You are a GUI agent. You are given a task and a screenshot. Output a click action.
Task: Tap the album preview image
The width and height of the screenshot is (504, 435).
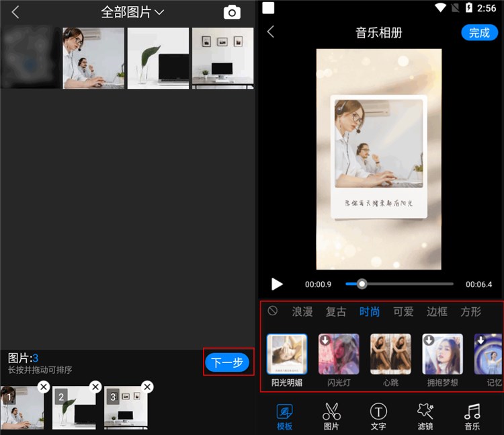(x=379, y=159)
